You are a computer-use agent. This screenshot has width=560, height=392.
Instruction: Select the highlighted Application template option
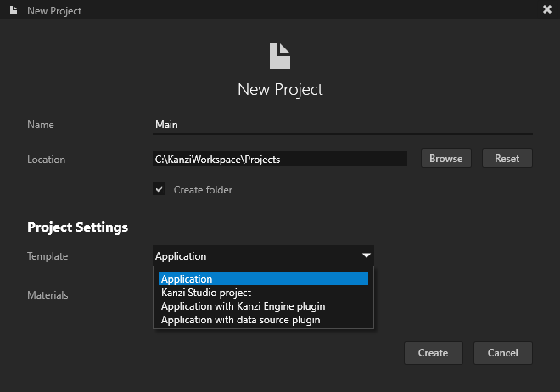[x=263, y=279]
